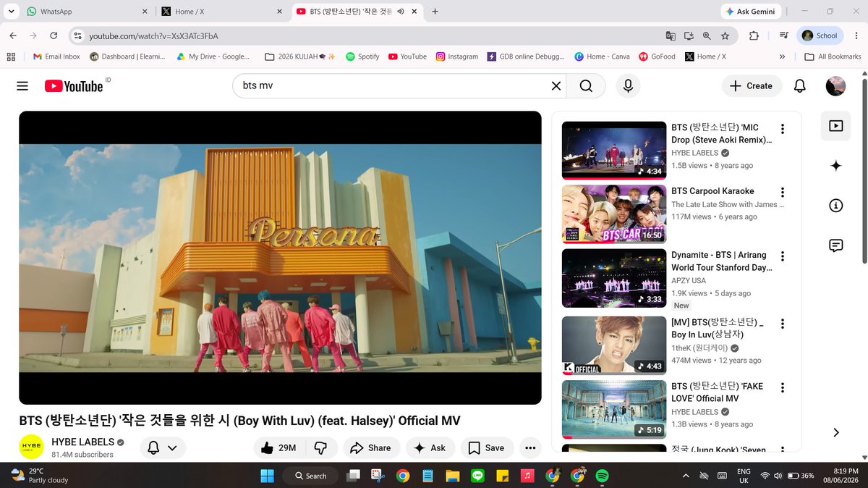This screenshot has height=488, width=868.
Task: Click the main video player
Action: [x=280, y=258]
